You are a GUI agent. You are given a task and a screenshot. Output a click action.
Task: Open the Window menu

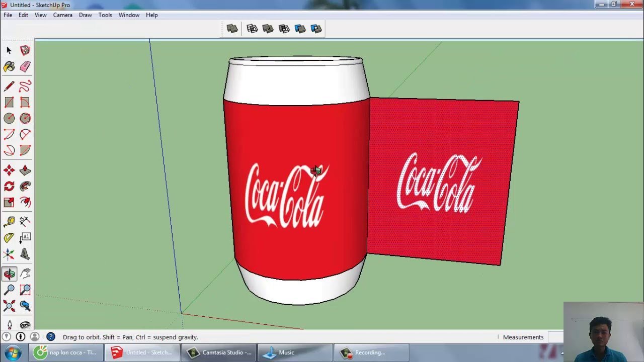129,15
